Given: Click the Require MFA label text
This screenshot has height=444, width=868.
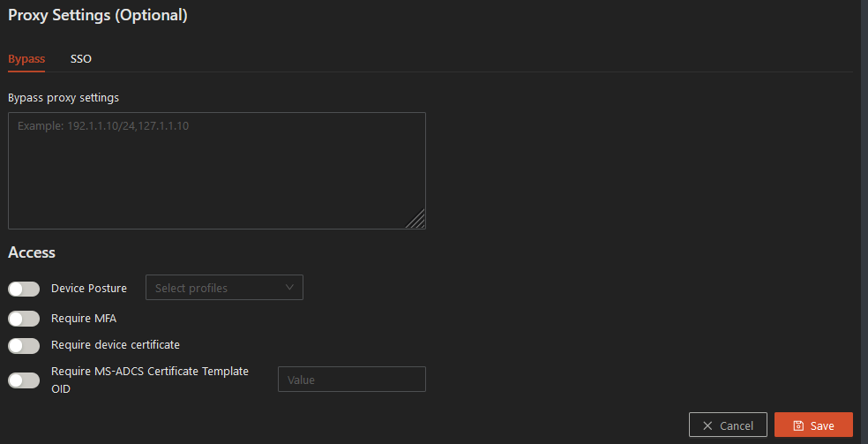Looking at the screenshot, I should pos(84,319).
